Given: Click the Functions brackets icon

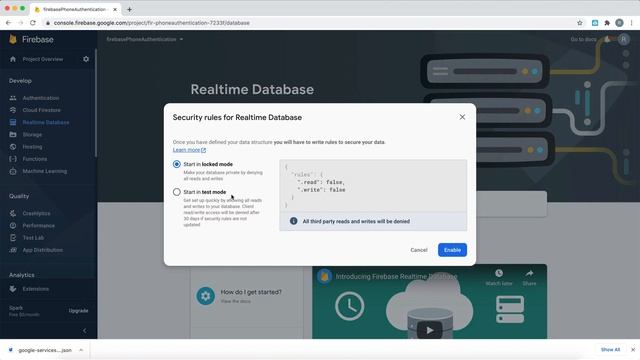Looking at the screenshot, I should 13,159.
